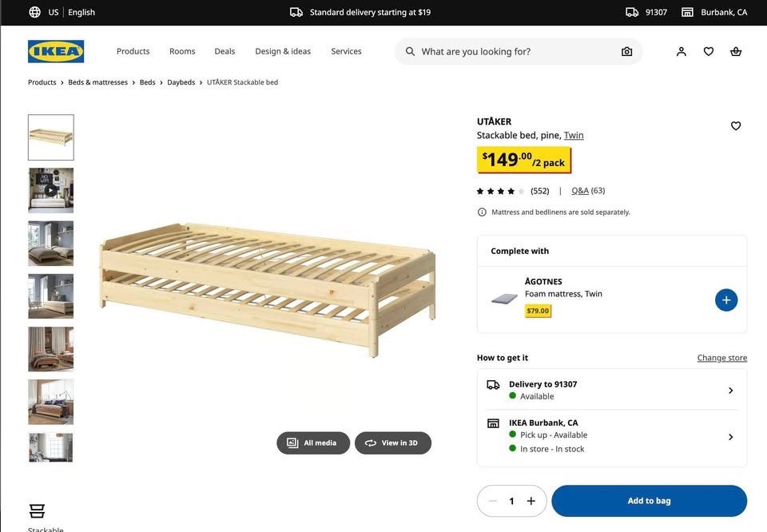Click the shopping bag icon

coord(735,50)
